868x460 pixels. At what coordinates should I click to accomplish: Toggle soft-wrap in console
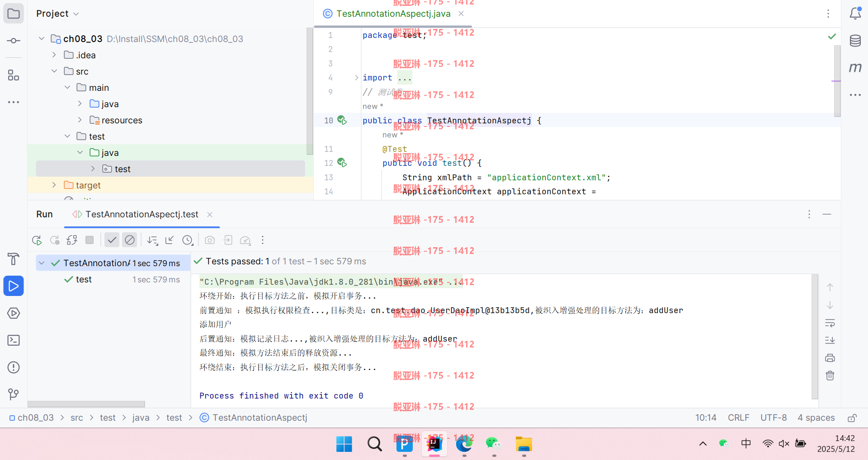[x=830, y=323]
